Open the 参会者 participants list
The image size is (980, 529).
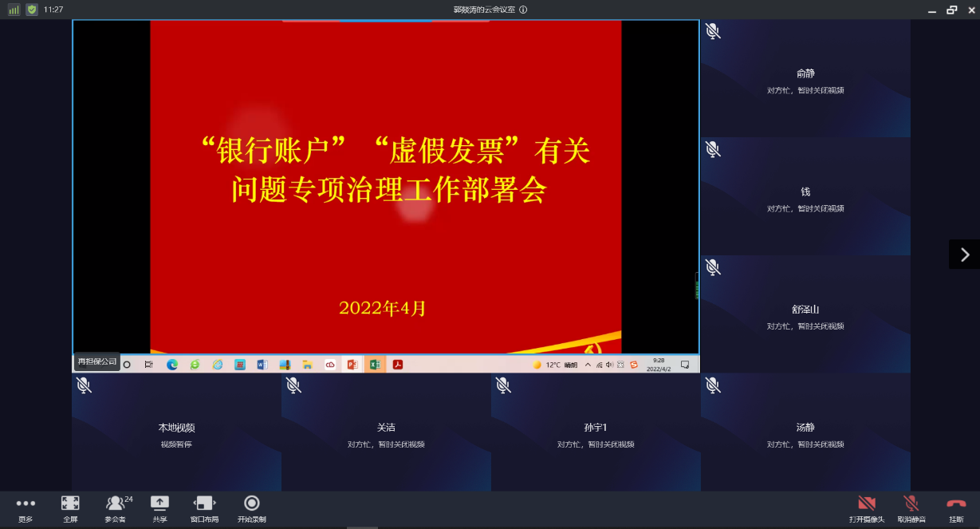(116, 508)
